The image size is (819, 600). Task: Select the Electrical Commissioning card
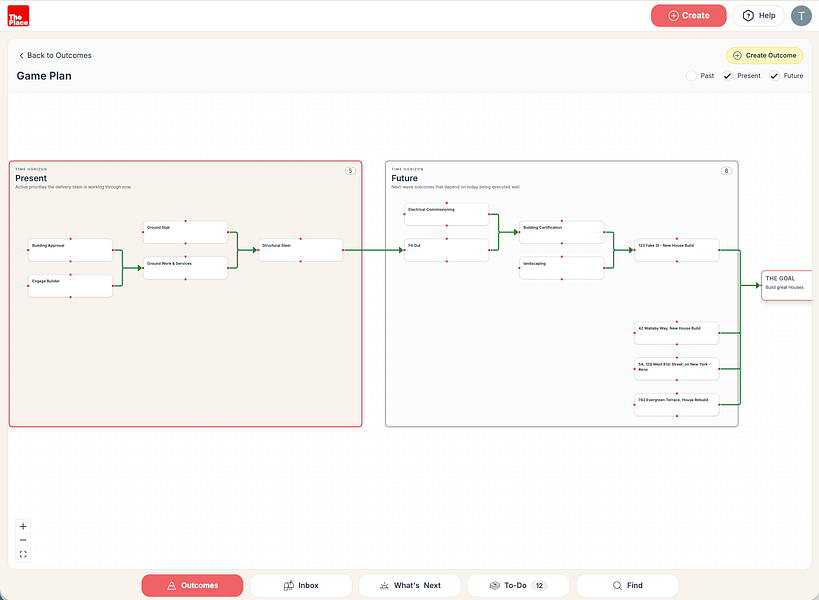tap(447, 214)
